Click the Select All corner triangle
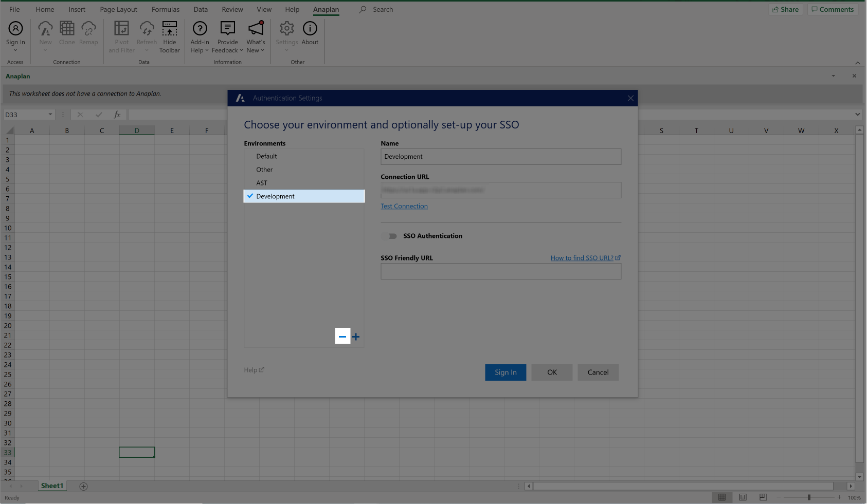Viewport: 867px width, 504px height. pos(9,130)
